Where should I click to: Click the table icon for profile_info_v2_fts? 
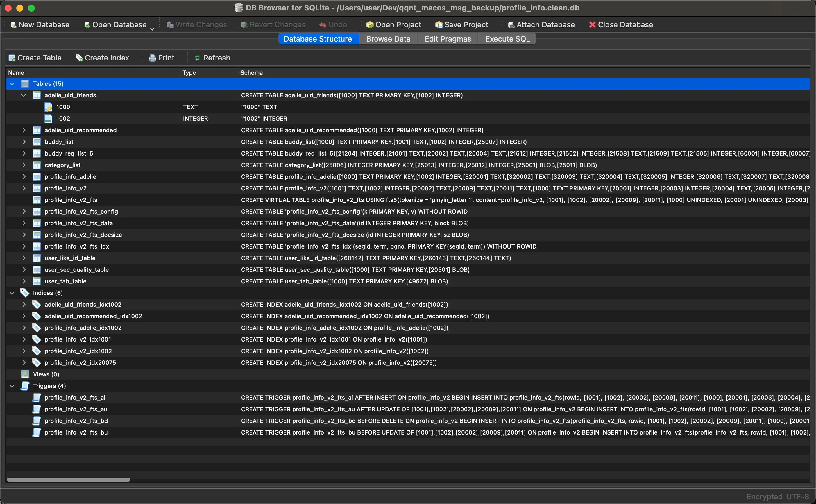37,200
